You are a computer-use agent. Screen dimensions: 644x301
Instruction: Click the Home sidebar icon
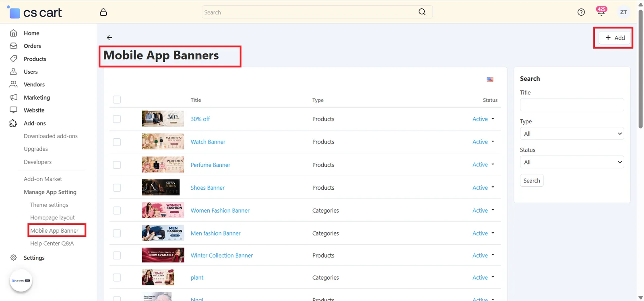coord(13,33)
